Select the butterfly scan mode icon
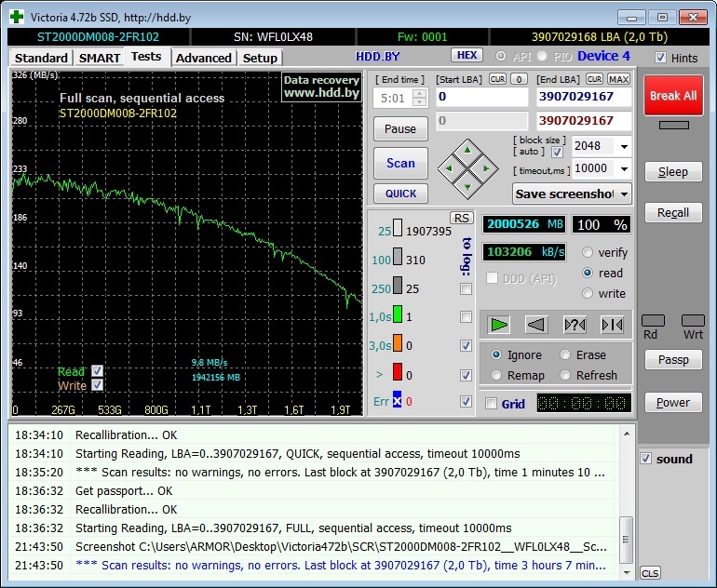Viewport: 717px width, 588px height. (x=612, y=325)
